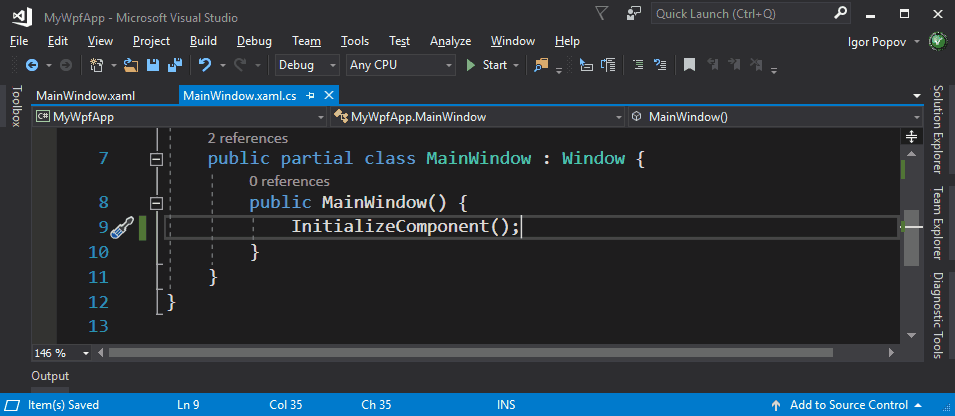Image resolution: width=955 pixels, height=416 pixels.
Task: Open the open-documents list arrow at tab row end
Action: coord(917,96)
